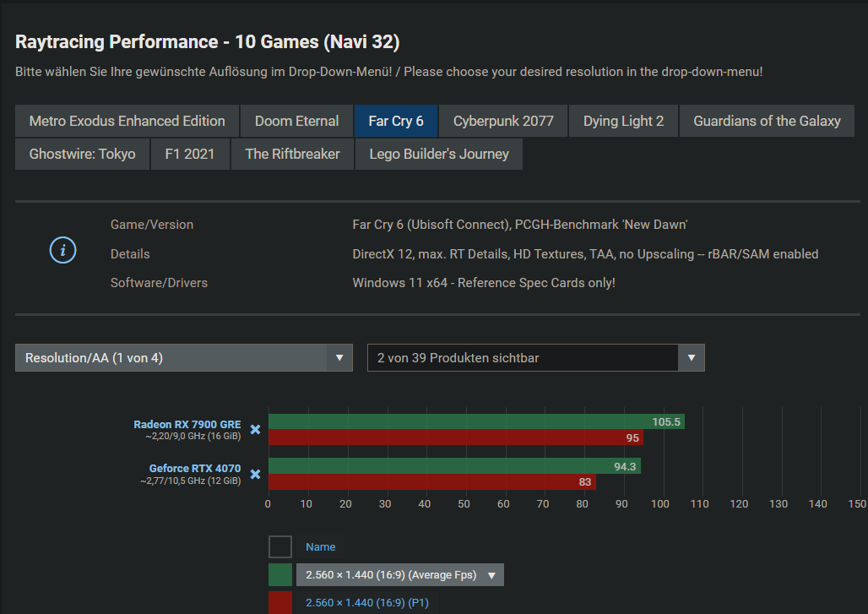Screen dimensions: 868x614
Task: Select Lego Builder's Journey tab
Action: [439, 154]
